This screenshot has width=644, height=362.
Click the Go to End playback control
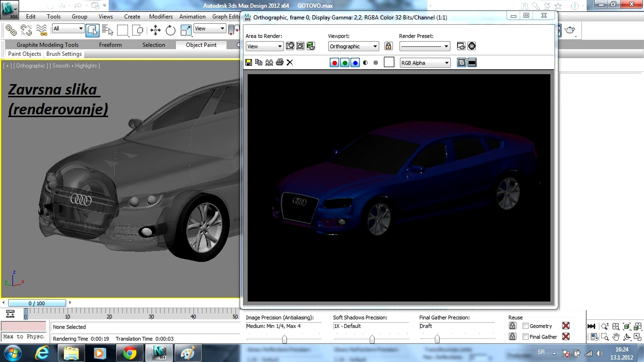591,326
